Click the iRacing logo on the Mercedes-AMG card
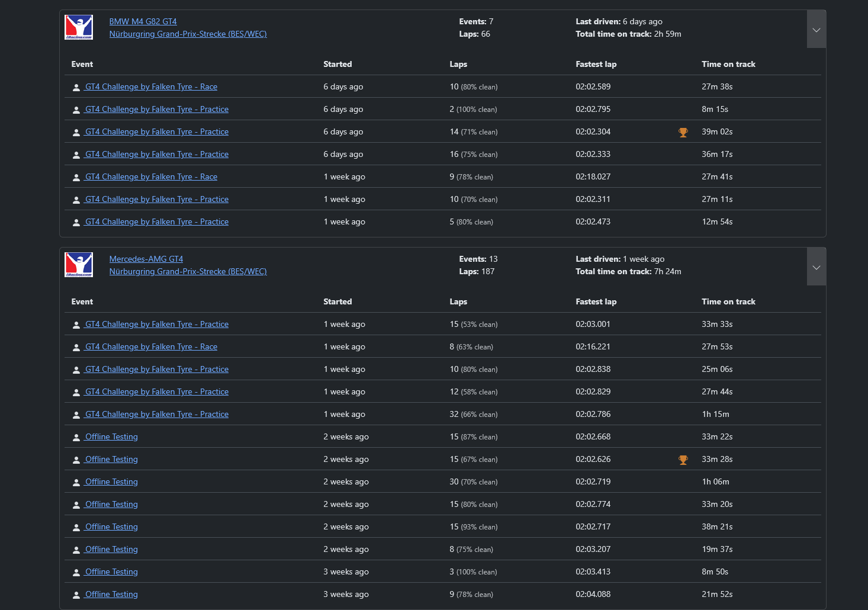 point(79,265)
